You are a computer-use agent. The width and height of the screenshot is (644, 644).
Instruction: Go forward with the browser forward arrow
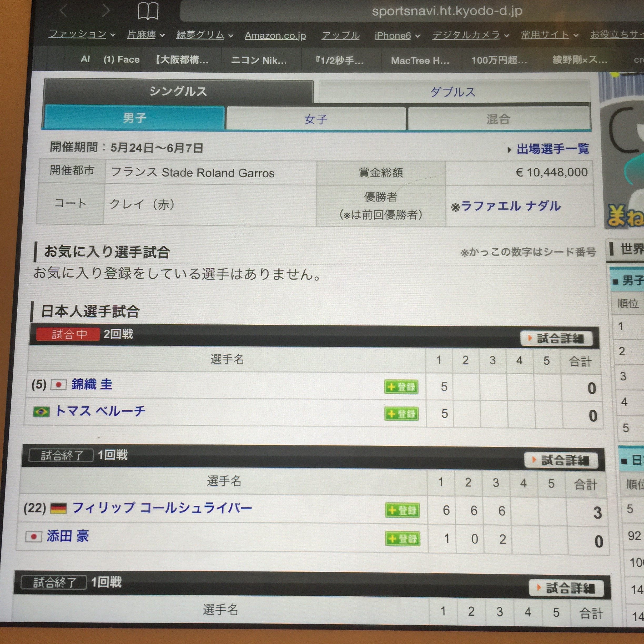pos(106,11)
